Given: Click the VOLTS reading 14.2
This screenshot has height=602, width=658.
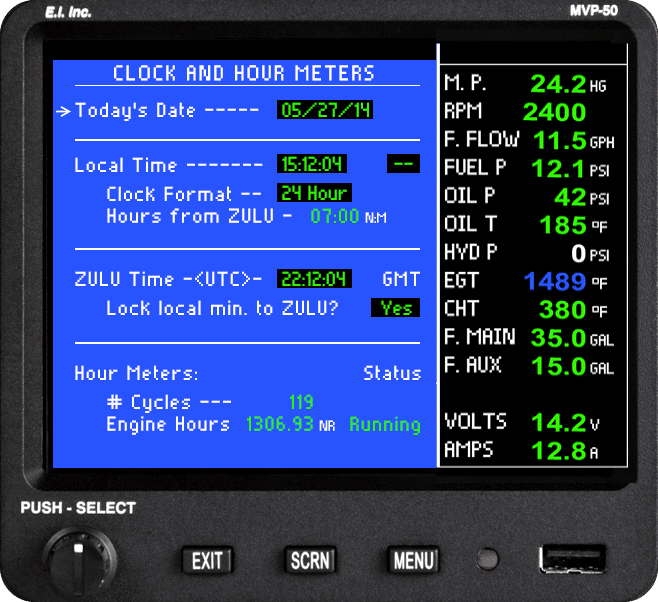Looking at the screenshot, I should [559, 422].
